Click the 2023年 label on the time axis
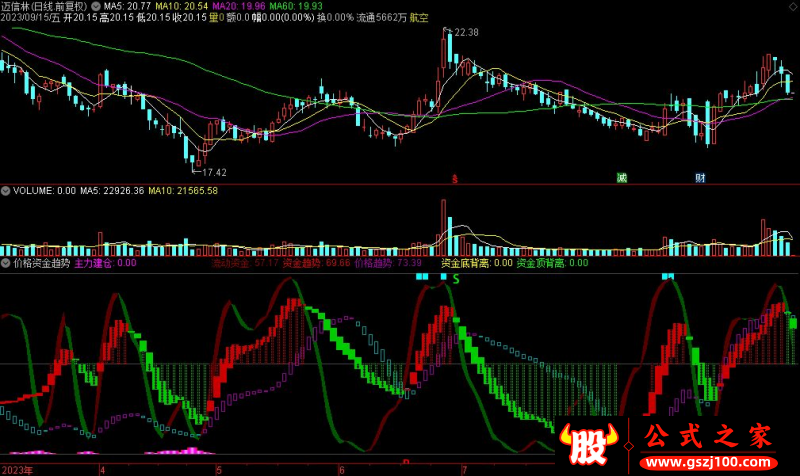800x476 pixels. 17,470
